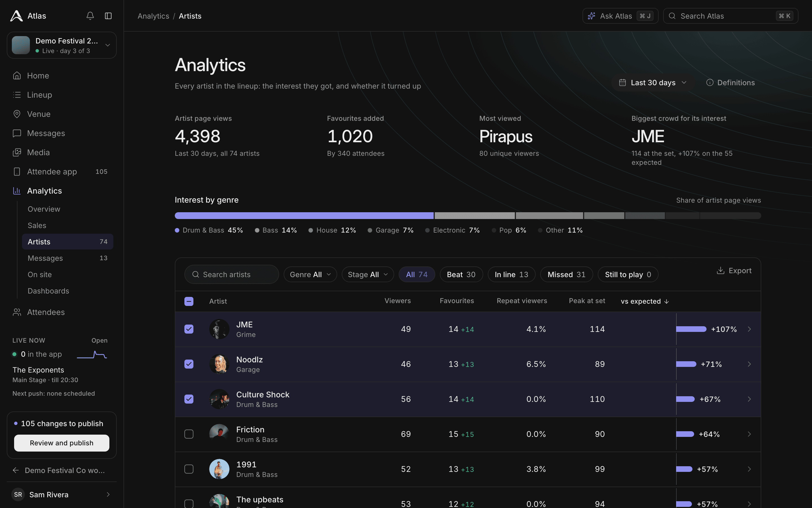Click the Export download icon

tap(720, 270)
